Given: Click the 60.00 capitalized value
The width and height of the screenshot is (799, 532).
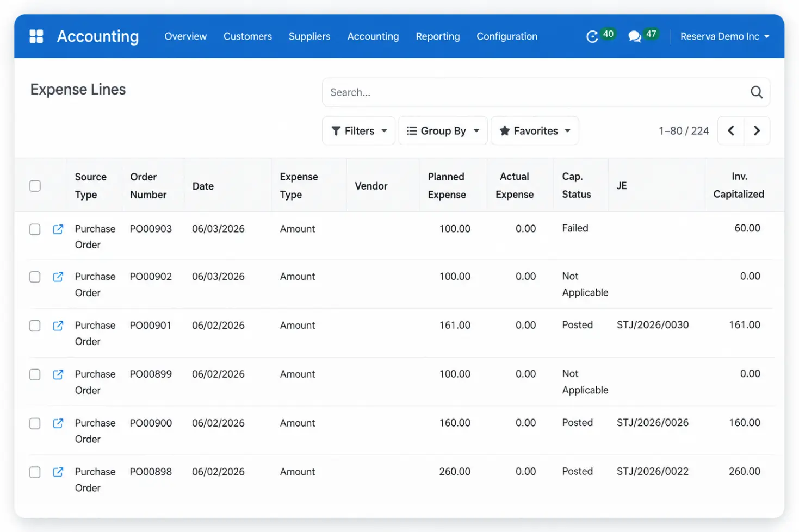Looking at the screenshot, I should (x=747, y=228).
